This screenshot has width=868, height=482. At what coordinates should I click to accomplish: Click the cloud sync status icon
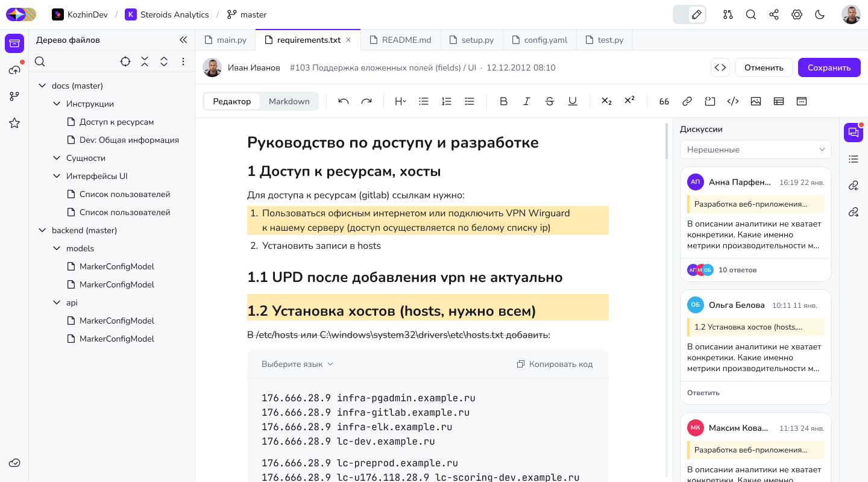(x=14, y=463)
